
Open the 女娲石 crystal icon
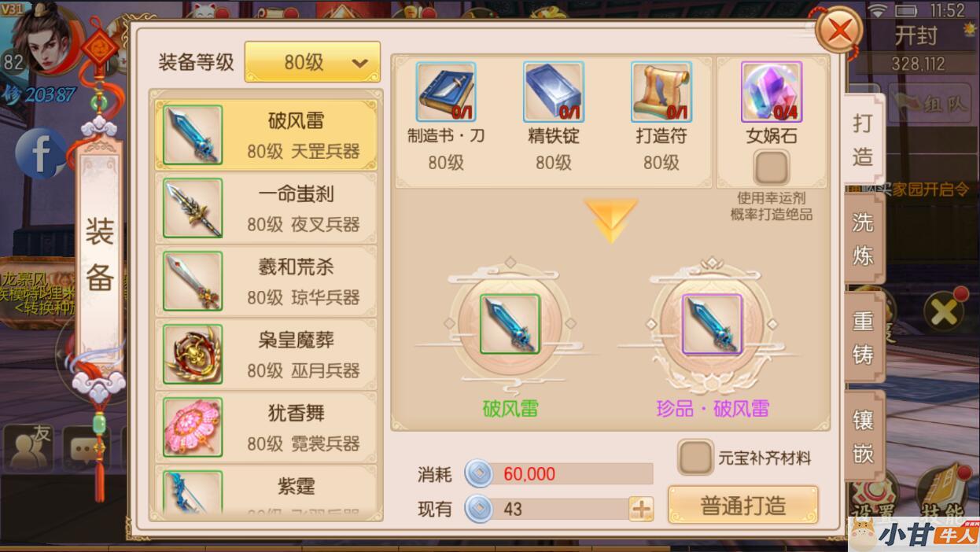pos(772,92)
